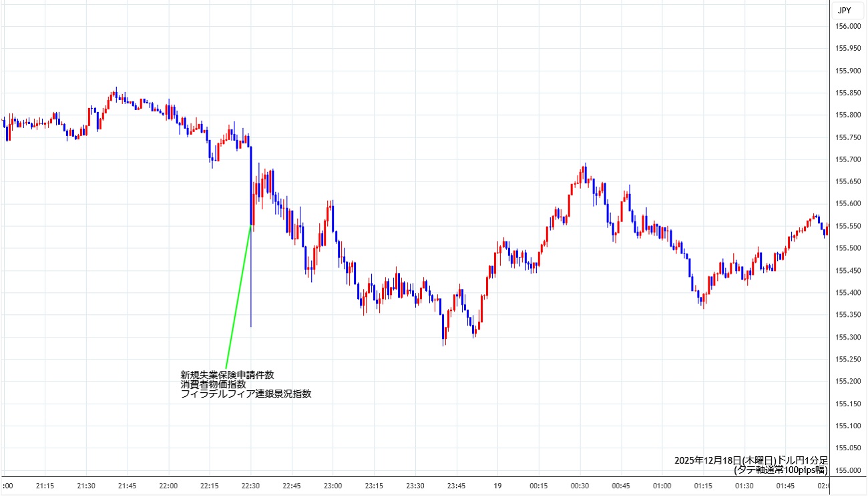This screenshot has height=497, width=868.
Task: Click the 155.000 price axis label
Action: [x=848, y=470]
